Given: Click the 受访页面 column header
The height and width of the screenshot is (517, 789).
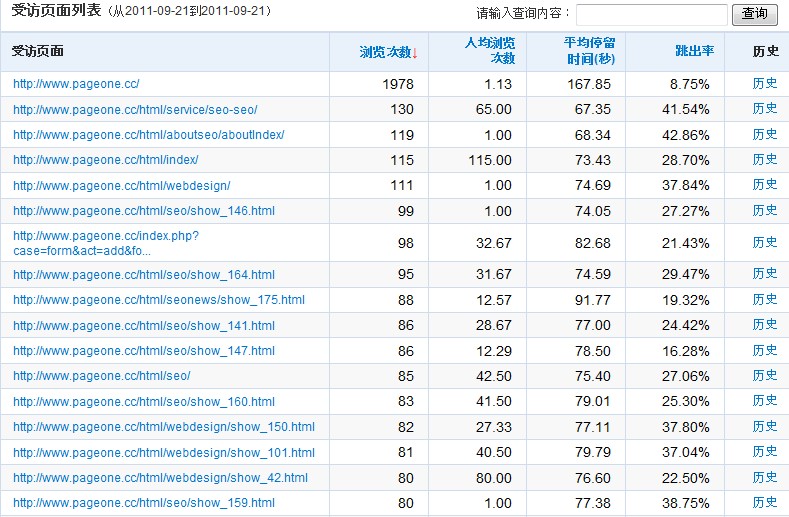Looking at the screenshot, I should pos(37,51).
